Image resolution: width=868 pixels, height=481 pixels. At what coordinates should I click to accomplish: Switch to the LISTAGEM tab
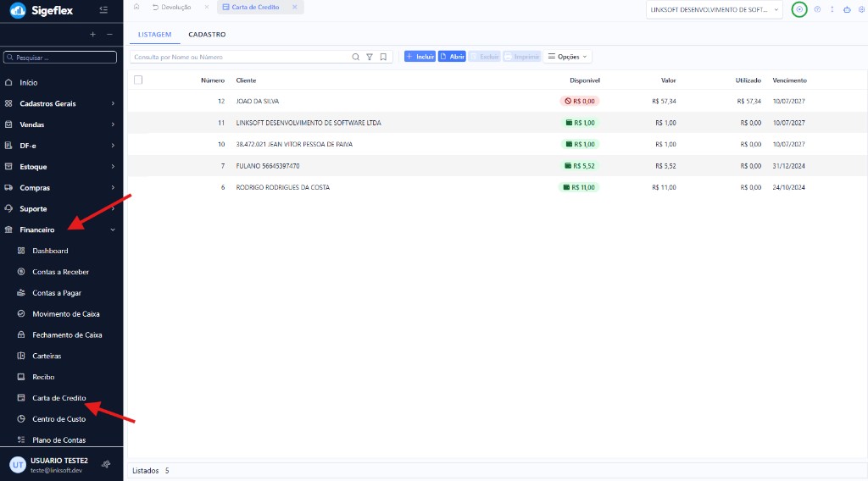click(154, 34)
